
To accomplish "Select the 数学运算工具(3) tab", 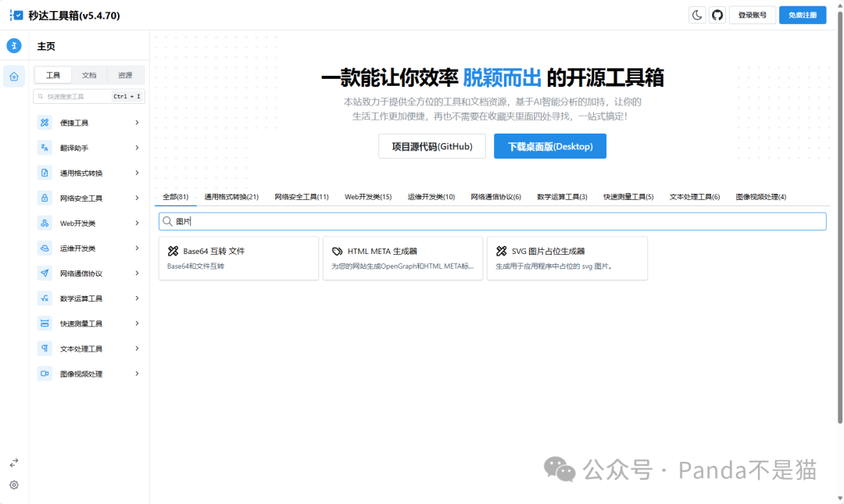I will 562,197.
